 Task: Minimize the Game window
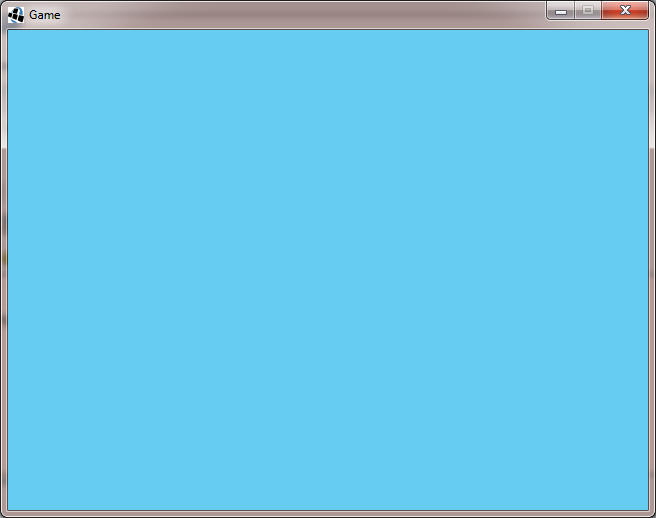[x=561, y=10]
